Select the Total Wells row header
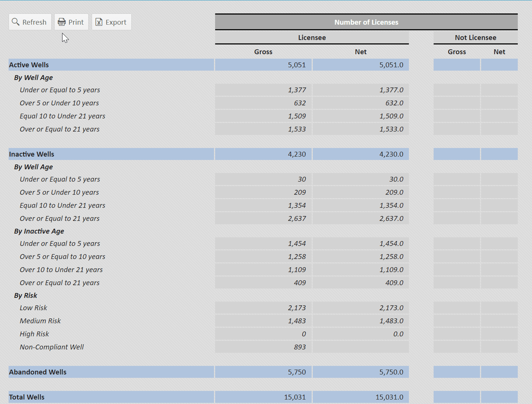This screenshot has width=532, height=404. tap(27, 397)
